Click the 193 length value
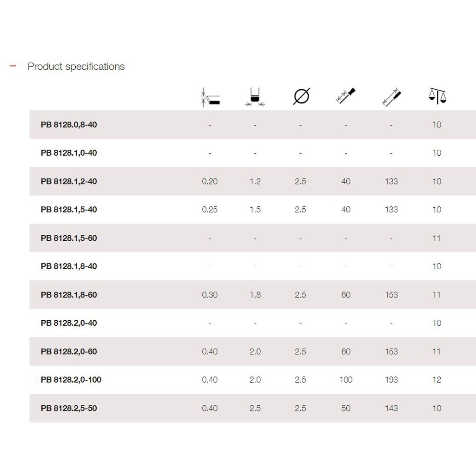The height and width of the screenshot is (476, 476). (x=391, y=380)
